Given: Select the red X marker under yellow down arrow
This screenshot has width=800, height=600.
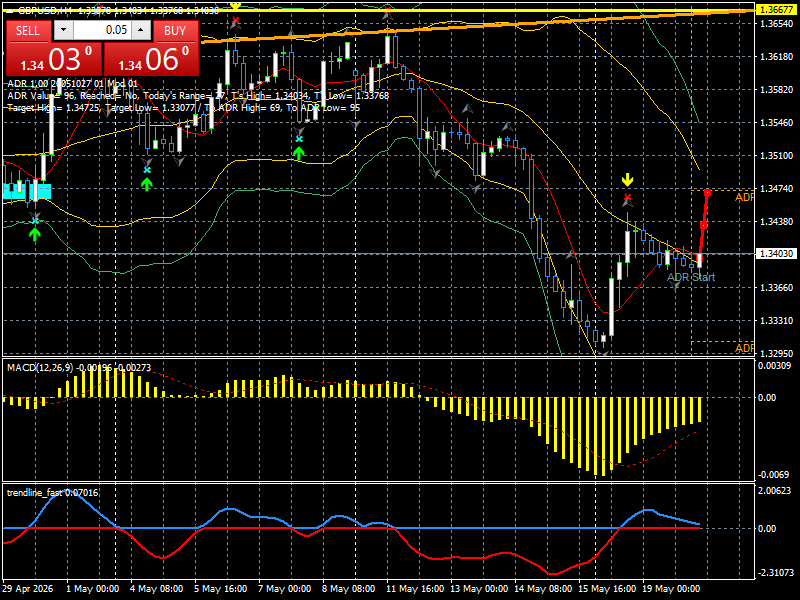Looking at the screenshot, I should [x=627, y=197].
